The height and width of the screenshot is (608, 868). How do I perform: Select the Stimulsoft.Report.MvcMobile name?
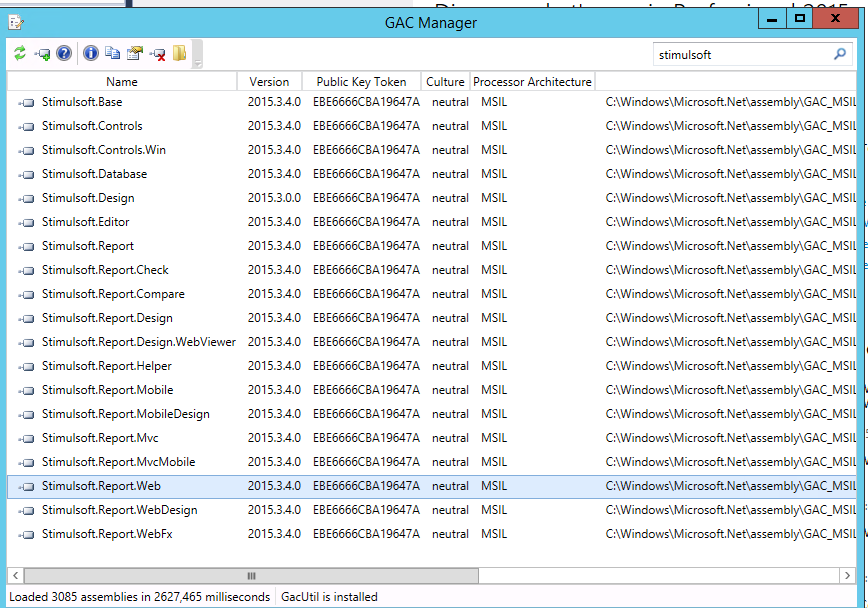coord(118,462)
